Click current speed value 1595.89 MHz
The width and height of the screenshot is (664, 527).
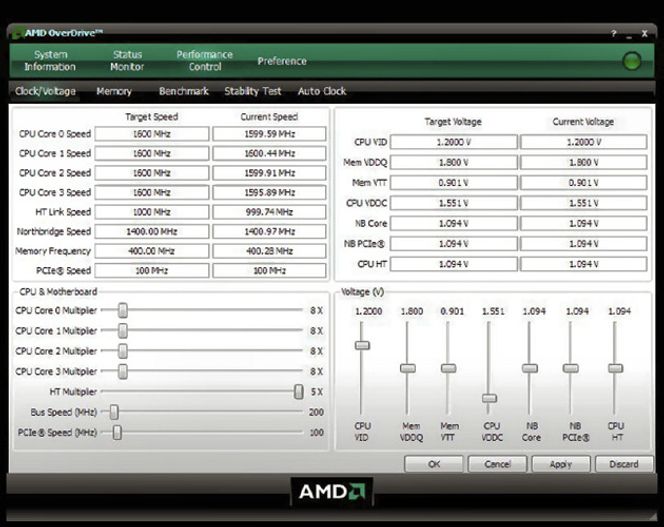(269, 192)
